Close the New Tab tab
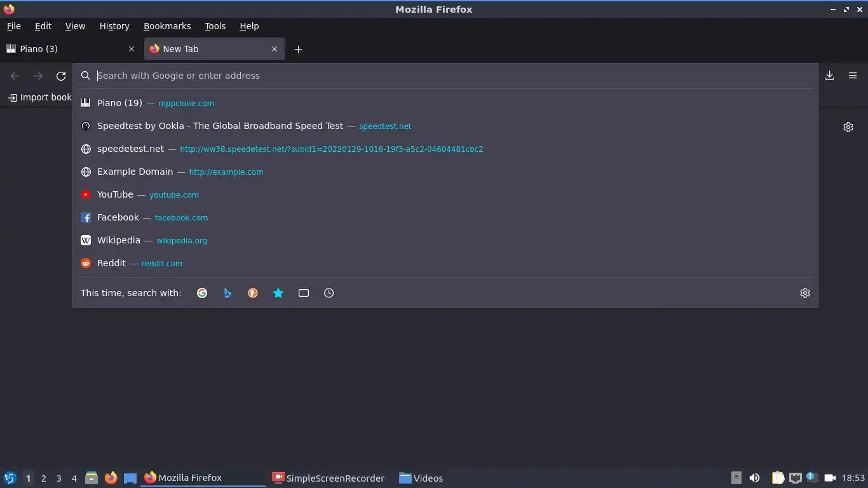Screen dimensions: 868x488 (275, 49)
